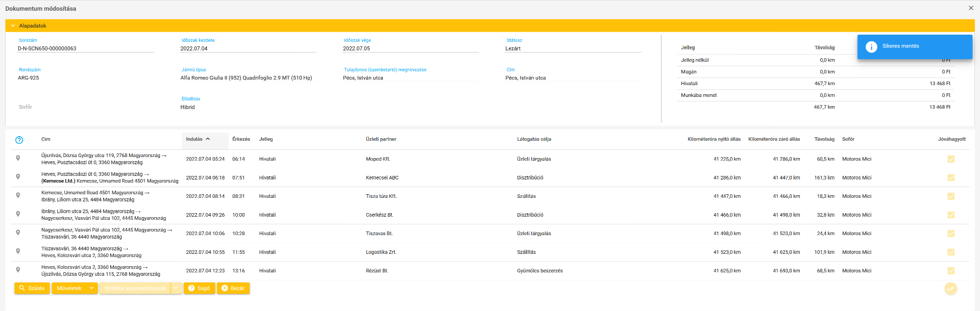The height and width of the screenshot is (311, 980).
Task: Click the departure time 2022.07.04 05:24
Action: [205, 159]
